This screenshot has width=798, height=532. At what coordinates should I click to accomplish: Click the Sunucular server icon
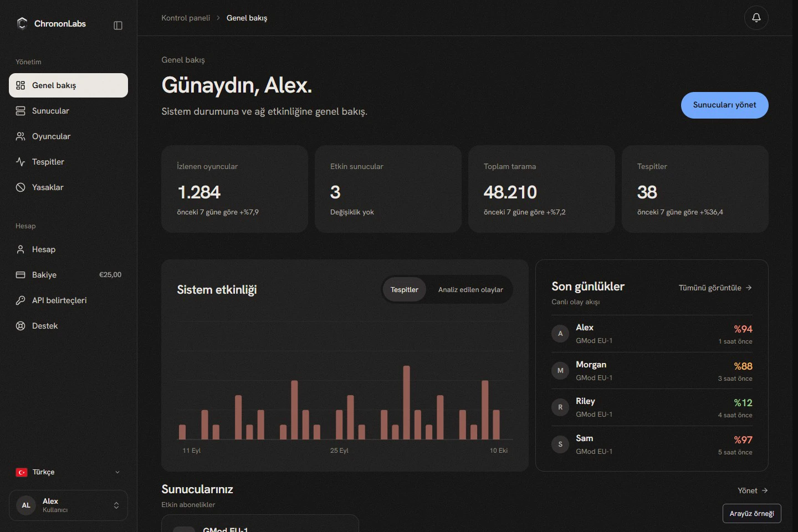coord(21,111)
